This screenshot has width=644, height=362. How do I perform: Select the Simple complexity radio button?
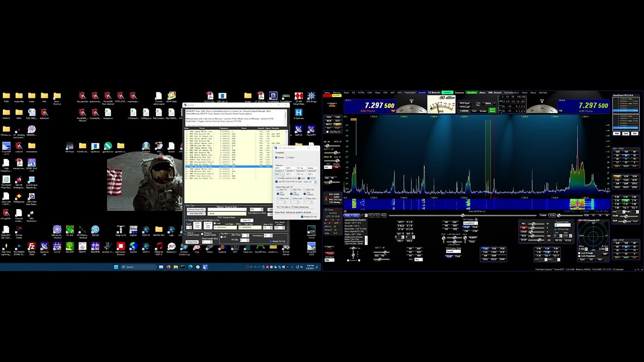pyautogui.click(x=276, y=157)
